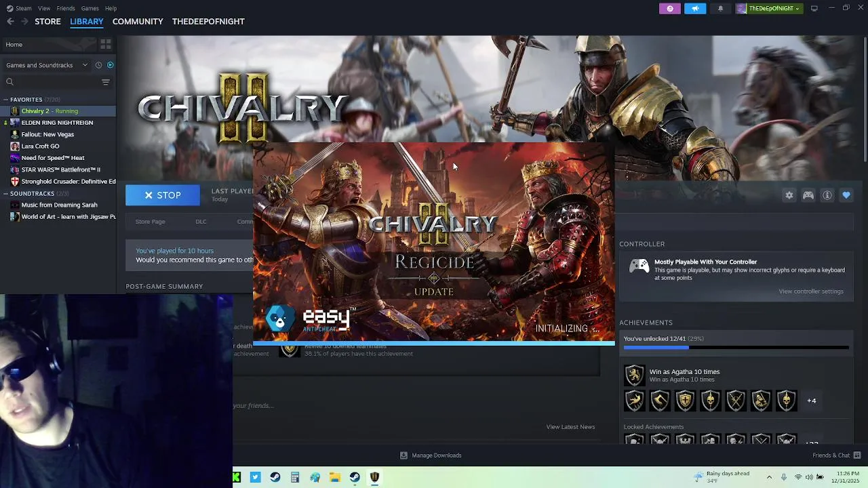Open the Store Page tab for Chivalry 2
868x488 pixels.
click(150, 222)
